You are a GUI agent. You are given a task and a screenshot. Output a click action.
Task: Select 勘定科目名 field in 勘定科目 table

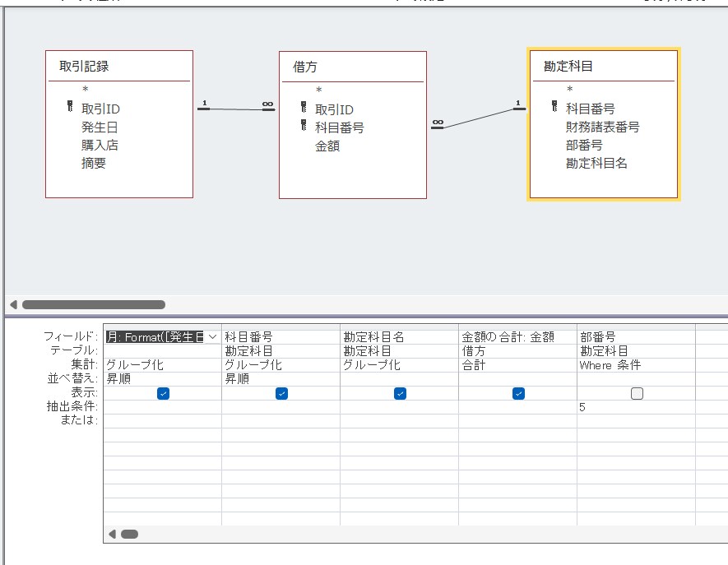596,163
